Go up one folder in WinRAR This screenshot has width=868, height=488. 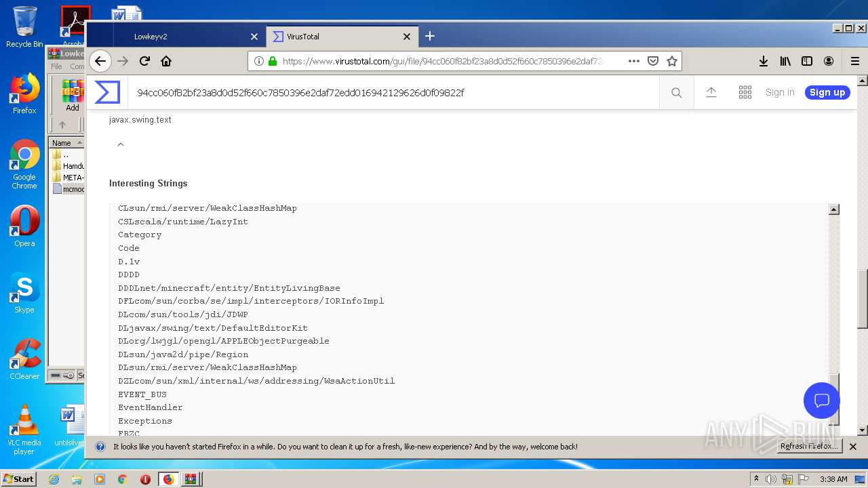[x=62, y=125]
